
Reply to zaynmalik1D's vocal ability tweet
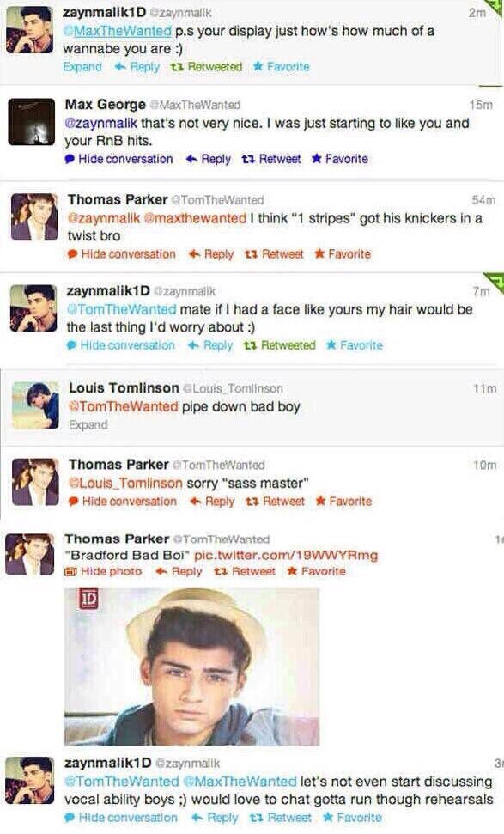pos(215,818)
